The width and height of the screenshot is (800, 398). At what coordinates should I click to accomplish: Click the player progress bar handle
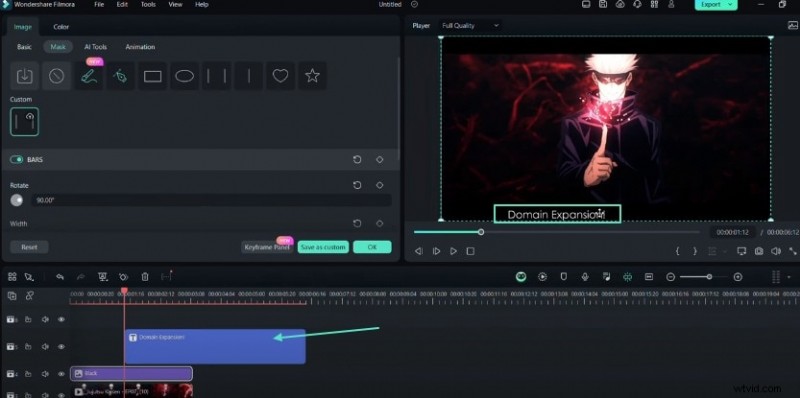pos(481,232)
